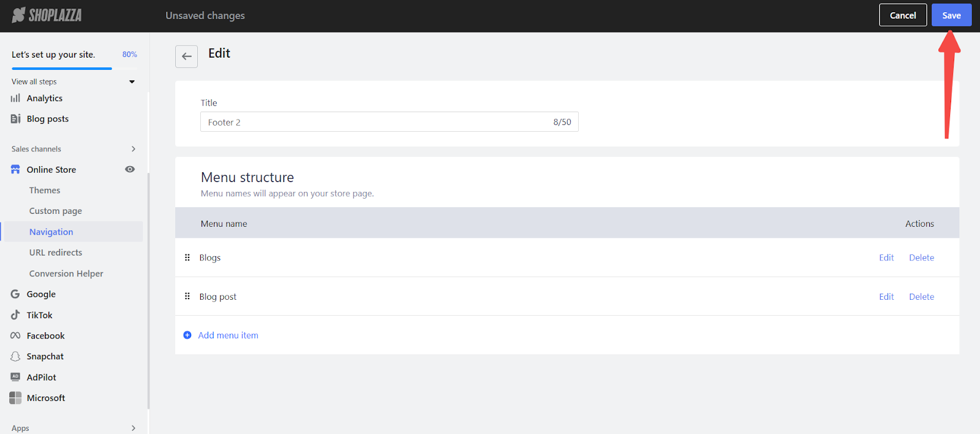
Task: Click the Analytics bar chart icon
Action: click(x=15, y=98)
